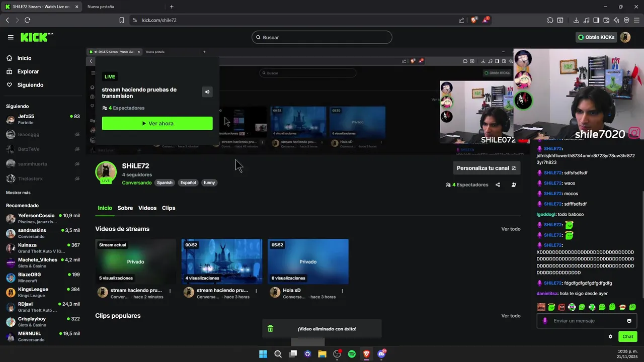
Task: Expand followed channels with Mostrar más
Action: point(18,193)
